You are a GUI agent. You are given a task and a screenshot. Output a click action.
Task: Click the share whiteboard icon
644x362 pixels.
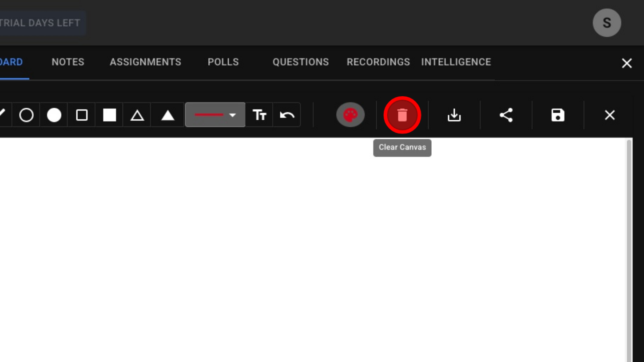coord(506,115)
